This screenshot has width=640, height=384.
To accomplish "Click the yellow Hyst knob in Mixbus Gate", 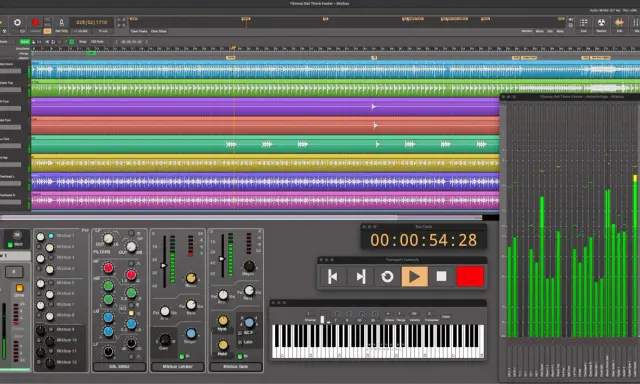I will (222, 320).
